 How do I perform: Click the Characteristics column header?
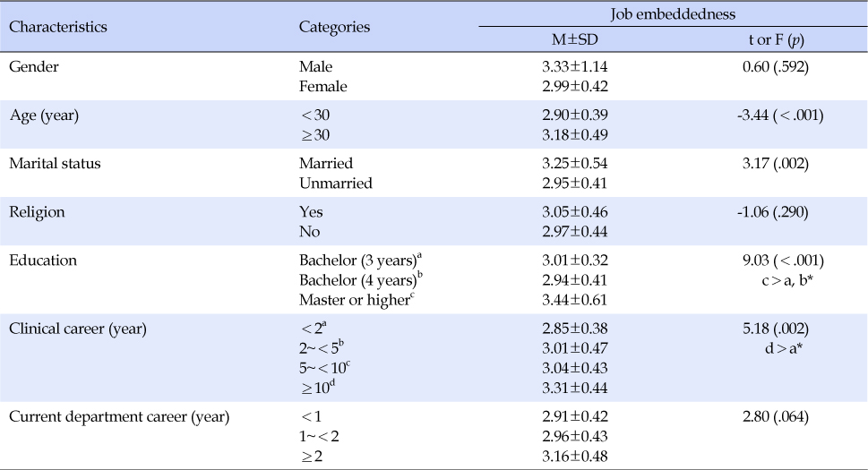point(58,27)
